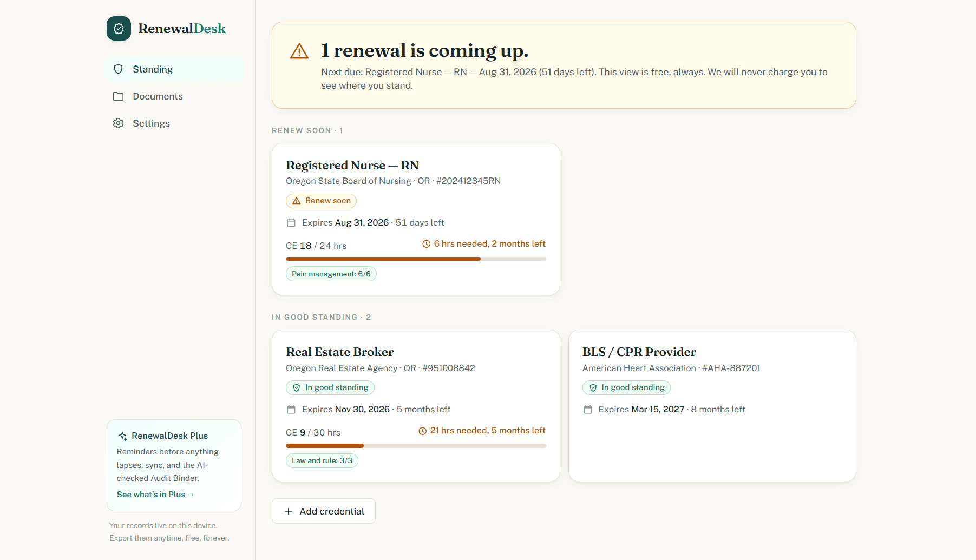Open the BLS / CPR Provider card title
This screenshot has height=560, width=976.
pos(639,352)
